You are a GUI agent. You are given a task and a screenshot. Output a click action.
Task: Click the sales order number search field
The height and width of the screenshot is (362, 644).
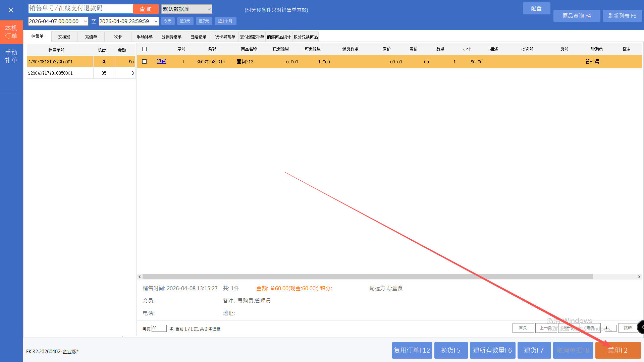click(80, 9)
